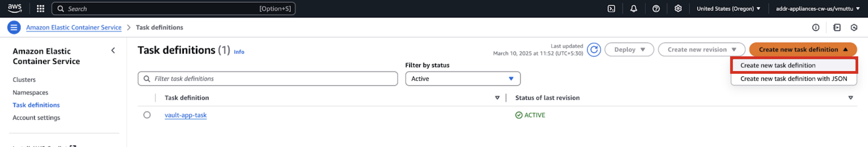Open the AWS services grid menu
Image resolution: width=868 pixels, height=147 pixels.
pos(40,8)
